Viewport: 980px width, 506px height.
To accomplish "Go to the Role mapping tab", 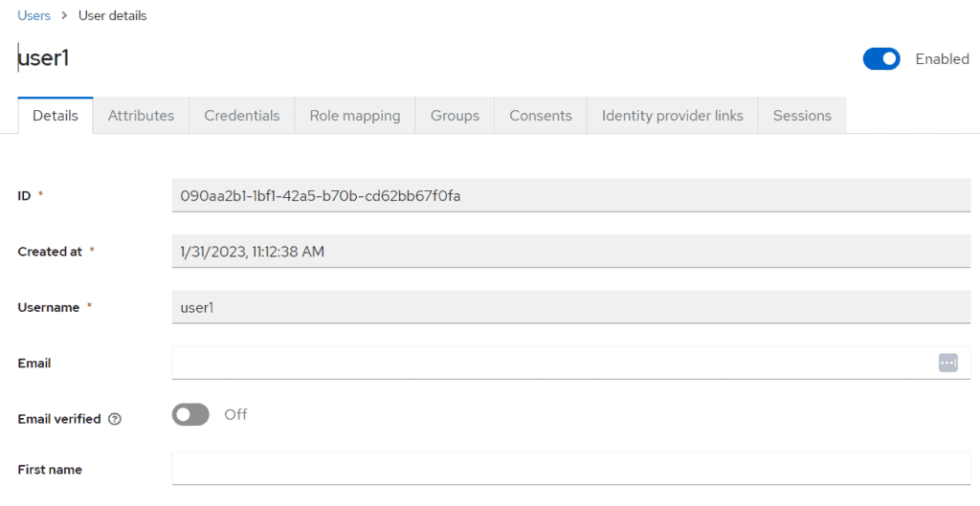I will [x=355, y=116].
